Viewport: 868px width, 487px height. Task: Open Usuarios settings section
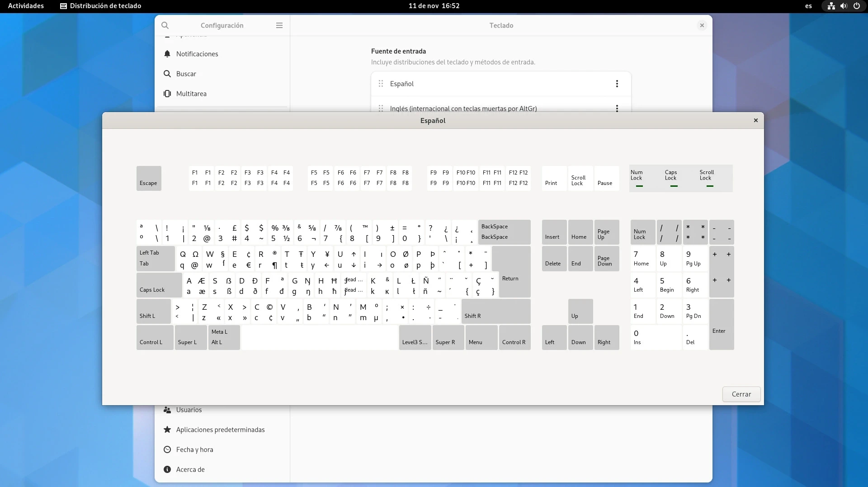pyautogui.click(x=189, y=410)
